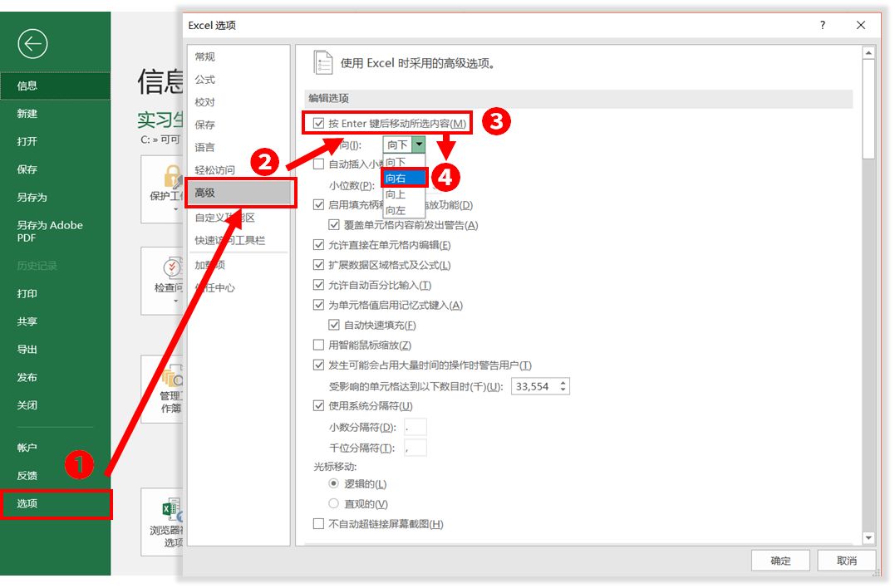Click the options scrollbar down arrow

868,538
